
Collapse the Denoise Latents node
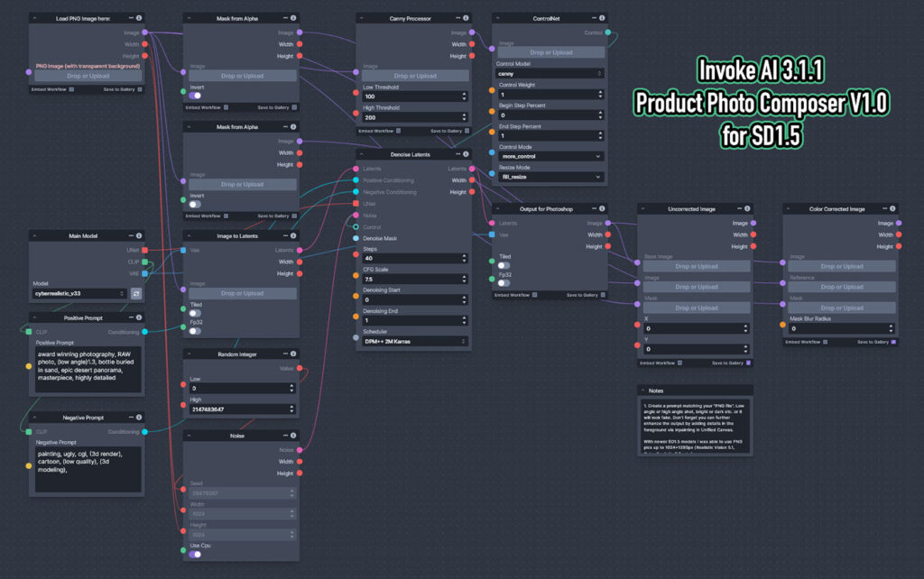tap(361, 154)
